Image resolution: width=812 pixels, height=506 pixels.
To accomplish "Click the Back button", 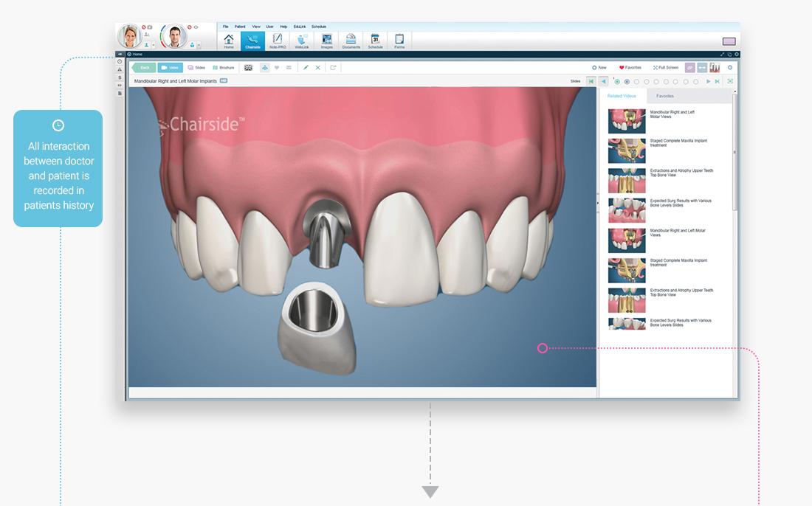I will tap(145, 67).
